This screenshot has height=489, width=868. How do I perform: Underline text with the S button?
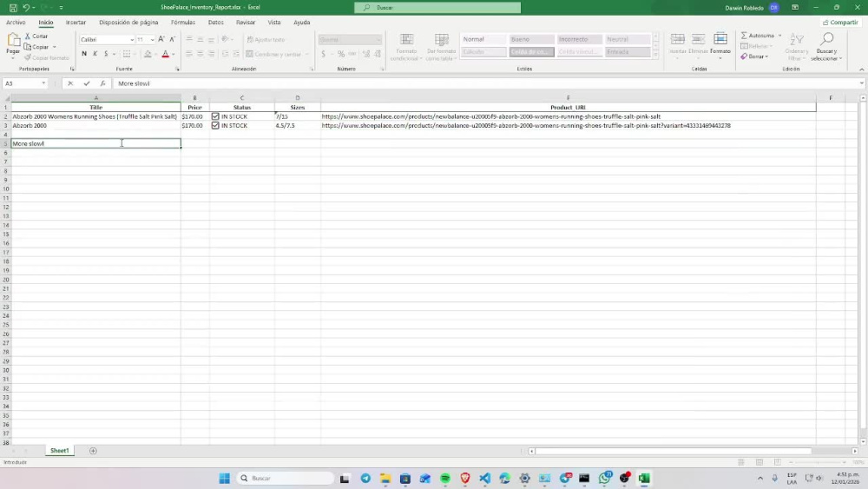click(106, 54)
